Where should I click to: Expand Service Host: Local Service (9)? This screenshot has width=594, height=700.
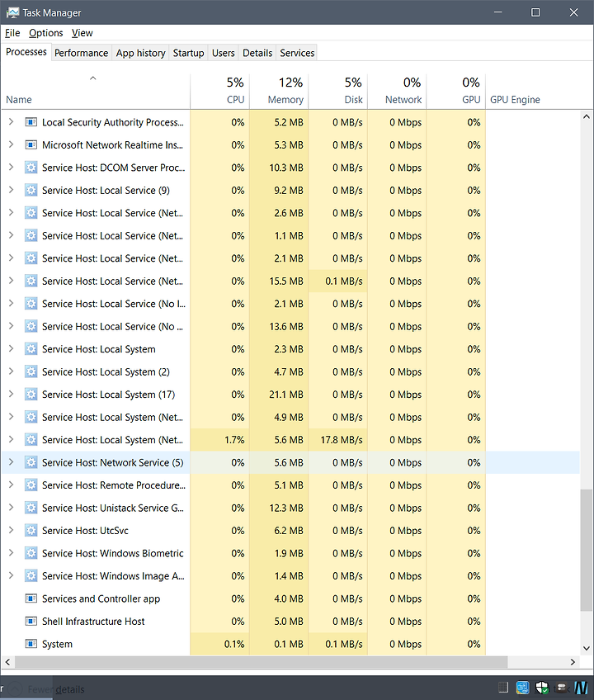click(x=12, y=190)
